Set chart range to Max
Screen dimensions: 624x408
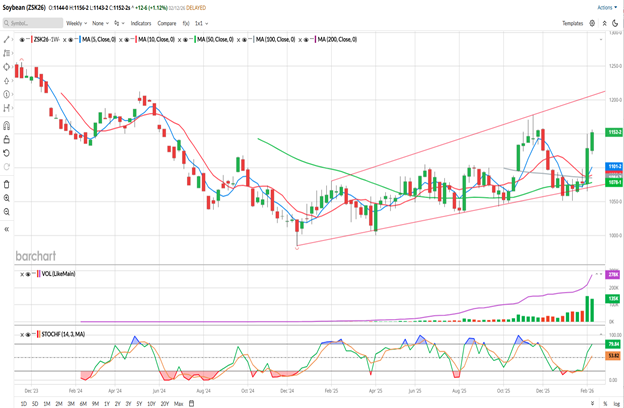[x=179, y=404]
